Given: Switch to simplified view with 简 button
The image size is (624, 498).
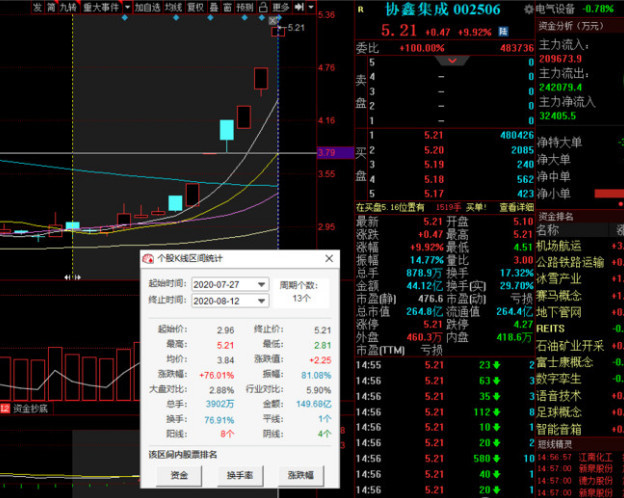Looking at the screenshot, I should 51,7.
